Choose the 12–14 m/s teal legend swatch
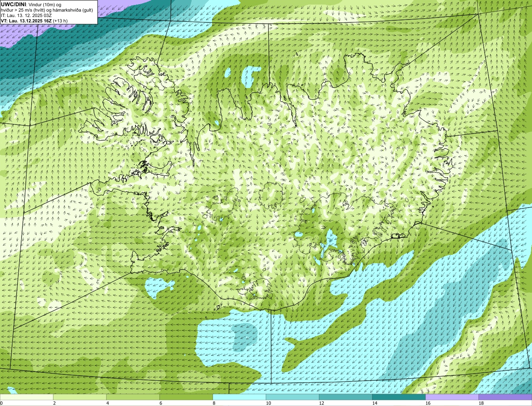The width and height of the screenshot is (532, 406). tap(346, 397)
